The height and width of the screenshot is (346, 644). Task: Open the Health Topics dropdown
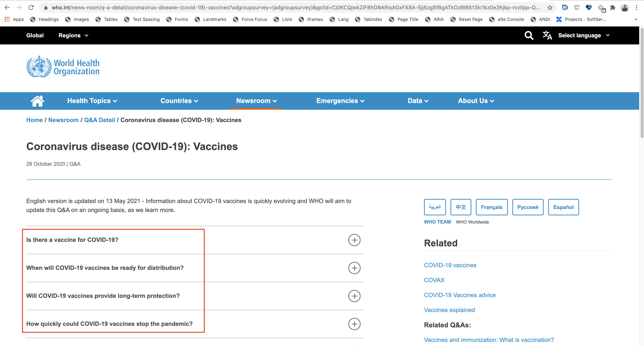[x=92, y=101]
